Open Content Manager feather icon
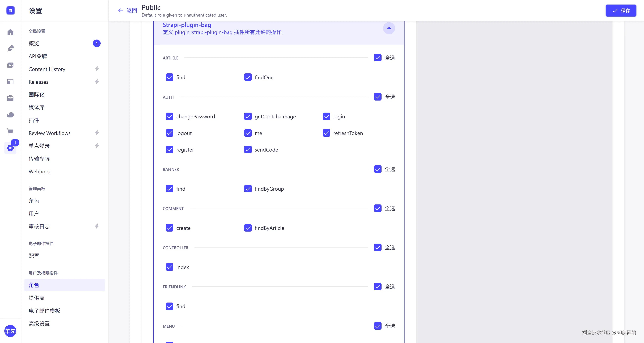 pyautogui.click(x=10, y=48)
